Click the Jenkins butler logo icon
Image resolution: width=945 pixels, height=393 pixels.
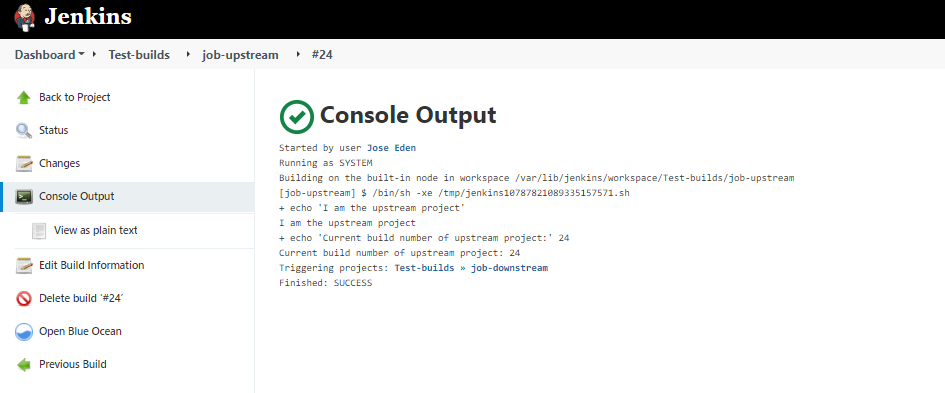coord(25,17)
